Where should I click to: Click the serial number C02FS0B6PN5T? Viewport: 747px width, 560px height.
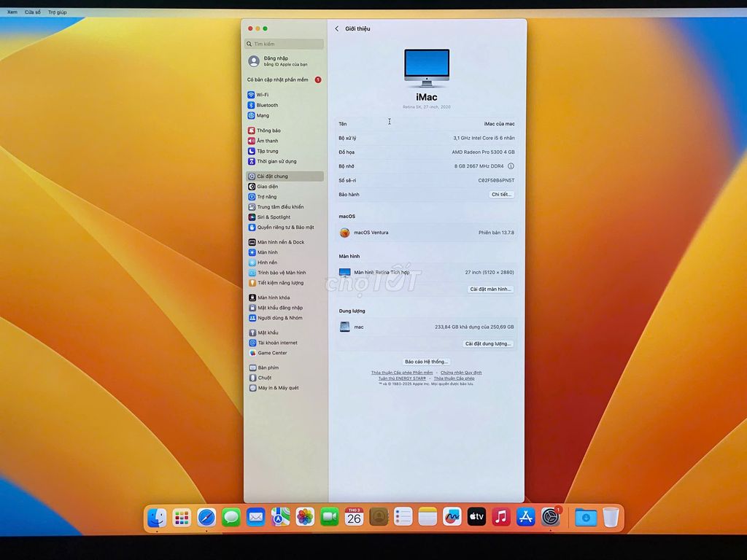click(496, 181)
